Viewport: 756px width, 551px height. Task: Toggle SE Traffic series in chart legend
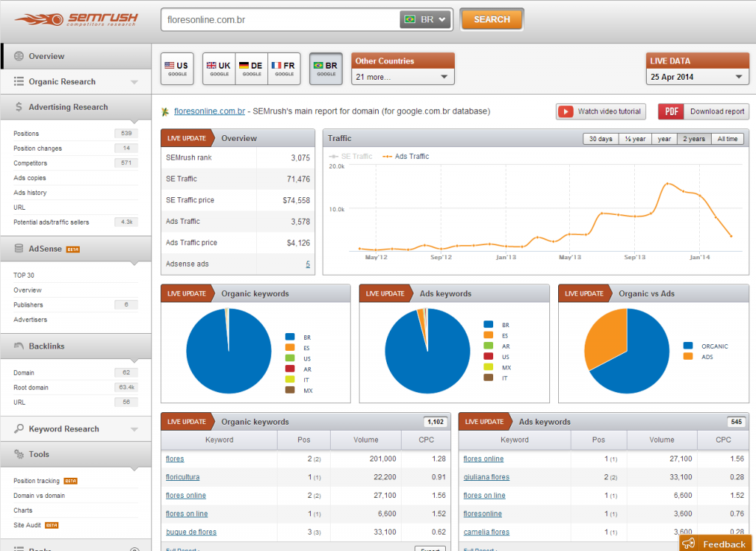click(351, 157)
